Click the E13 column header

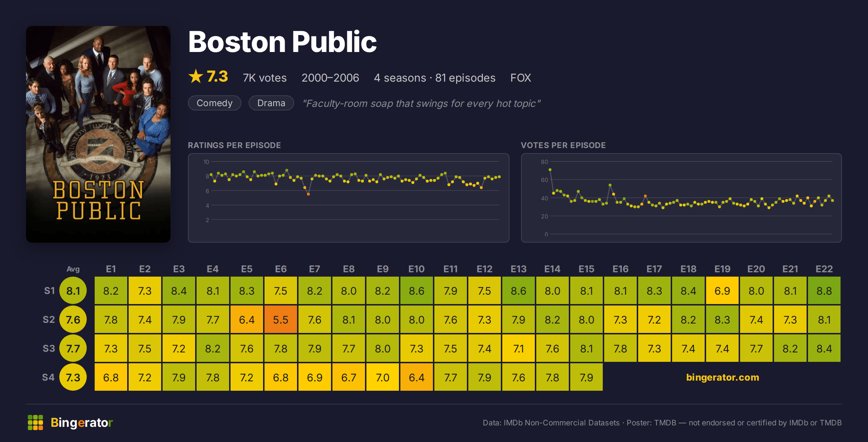pyautogui.click(x=519, y=269)
